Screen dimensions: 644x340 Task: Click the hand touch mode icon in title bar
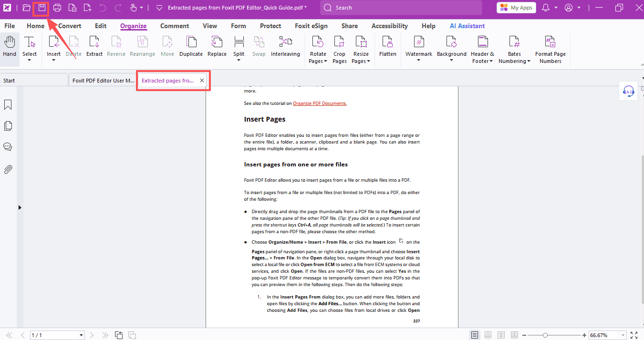(134, 8)
